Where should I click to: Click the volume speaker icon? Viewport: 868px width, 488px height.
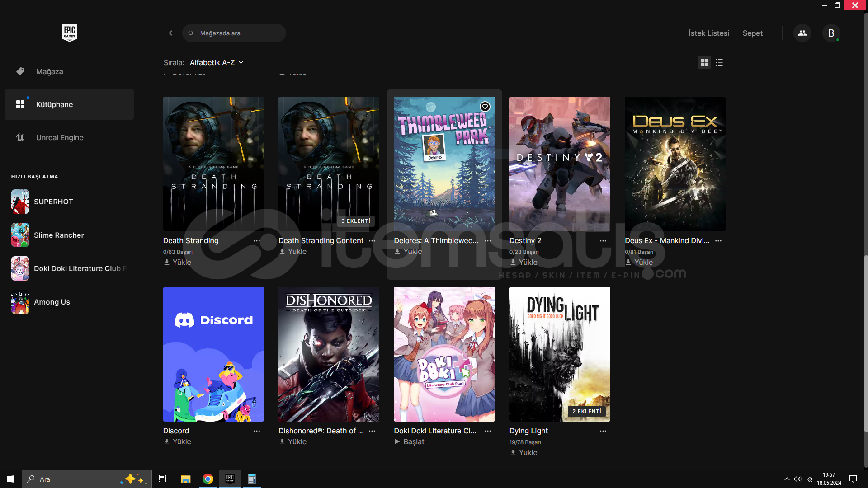click(x=797, y=479)
